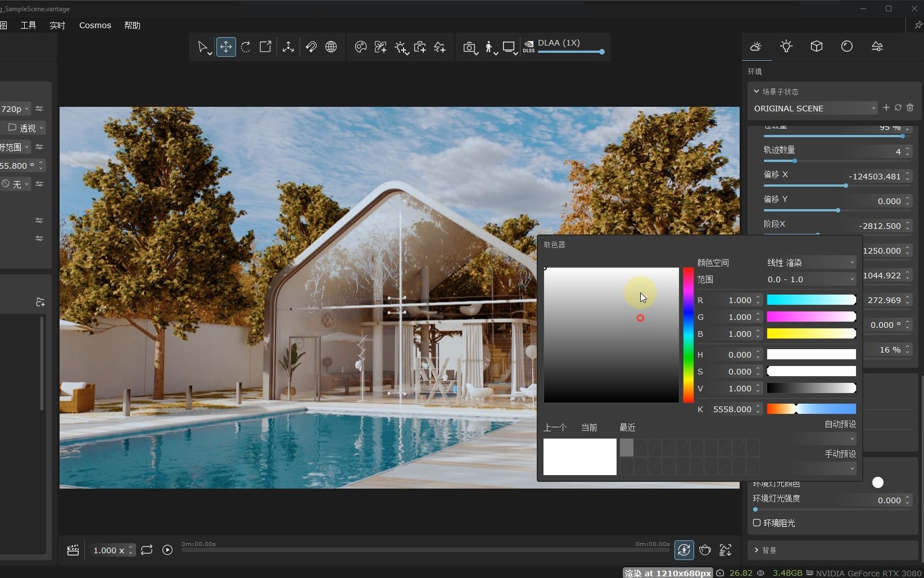Click the pivot axis gizmo icon
The width and height of the screenshot is (924, 578).
point(288,47)
